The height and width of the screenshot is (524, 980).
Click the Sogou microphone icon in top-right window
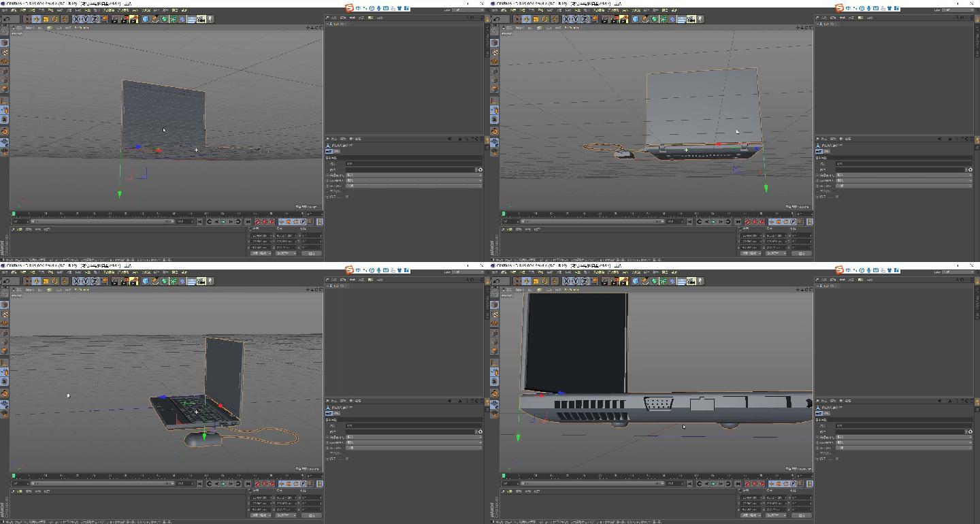point(868,8)
